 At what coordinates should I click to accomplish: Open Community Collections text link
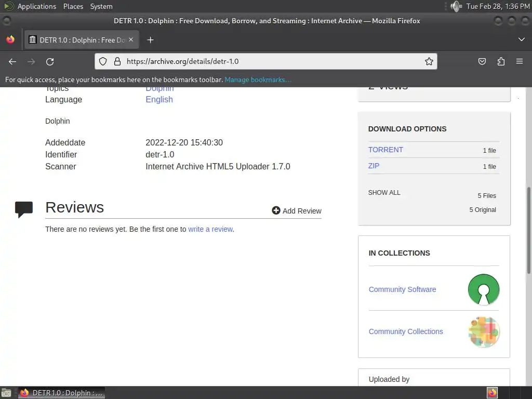click(x=406, y=331)
